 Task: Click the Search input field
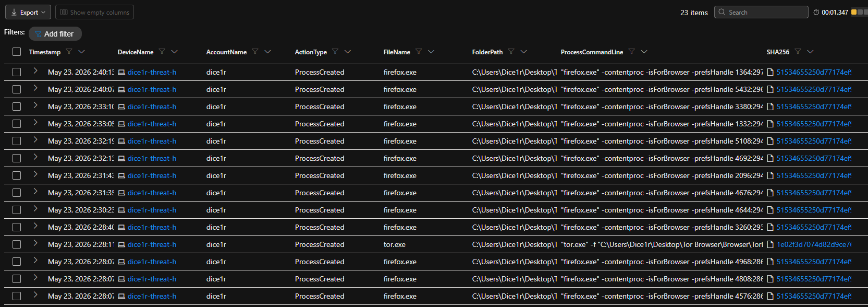(x=761, y=12)
